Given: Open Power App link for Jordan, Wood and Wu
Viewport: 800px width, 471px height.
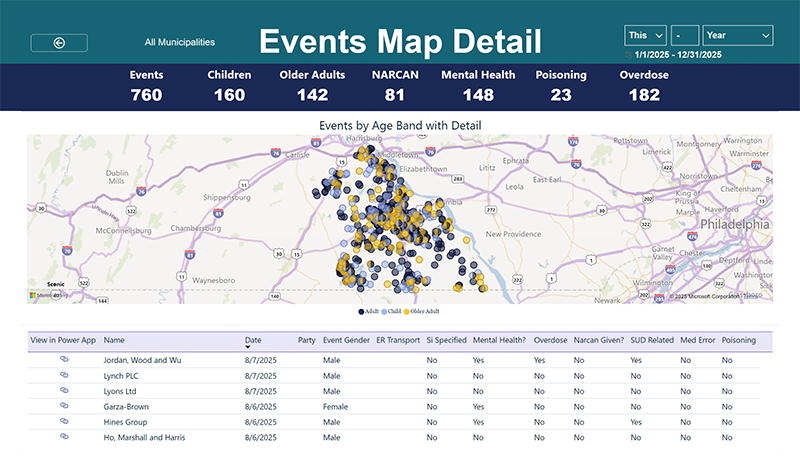Looking at the screenshot, I should pos(64,360).
